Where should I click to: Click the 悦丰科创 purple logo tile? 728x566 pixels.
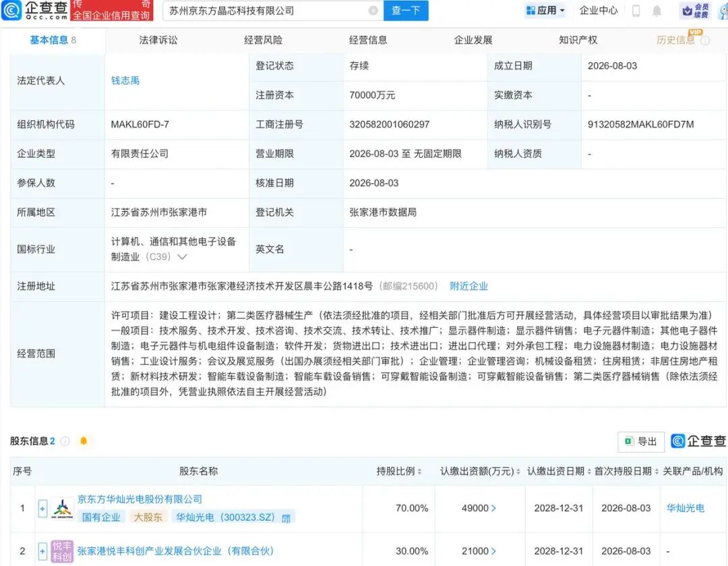62,551
